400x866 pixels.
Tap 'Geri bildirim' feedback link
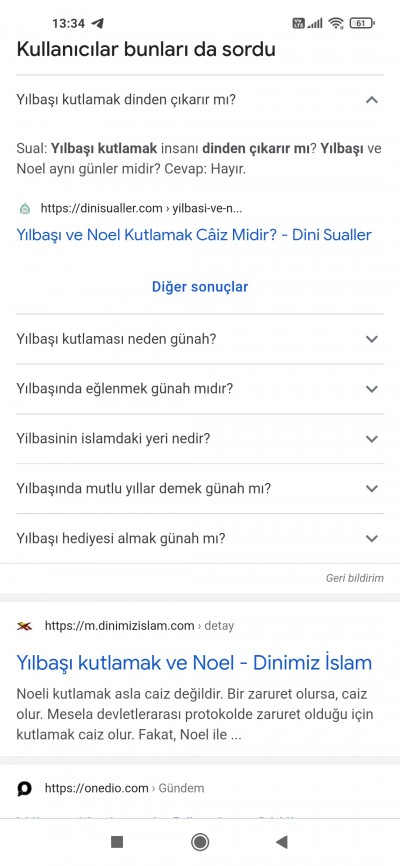coord(355,578)
